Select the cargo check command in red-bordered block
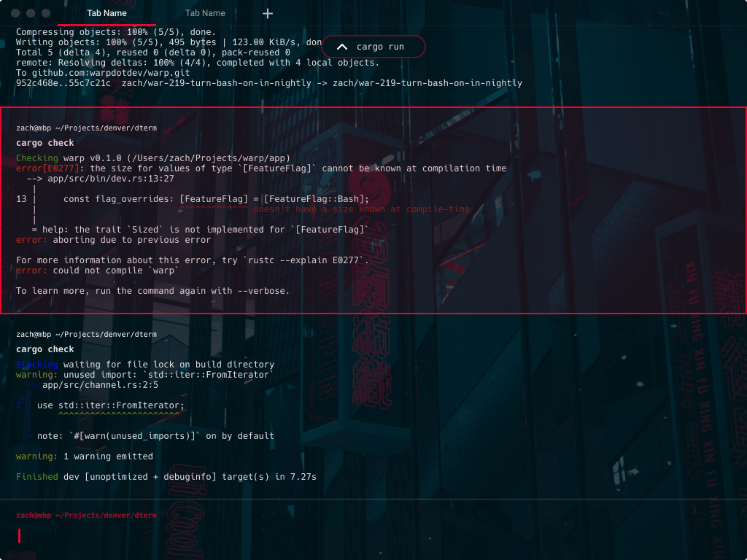747x560 pixels. (x=45, y=143)
